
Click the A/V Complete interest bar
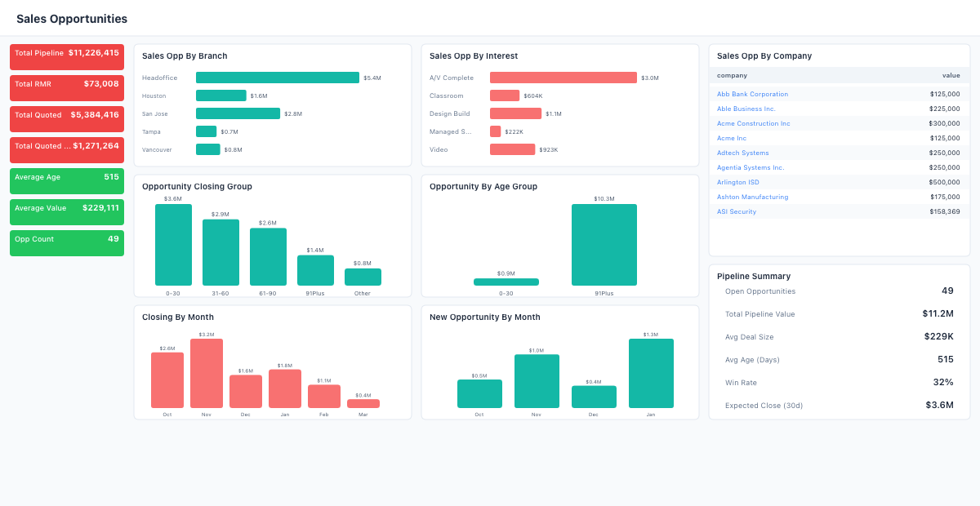coord(563,78)
